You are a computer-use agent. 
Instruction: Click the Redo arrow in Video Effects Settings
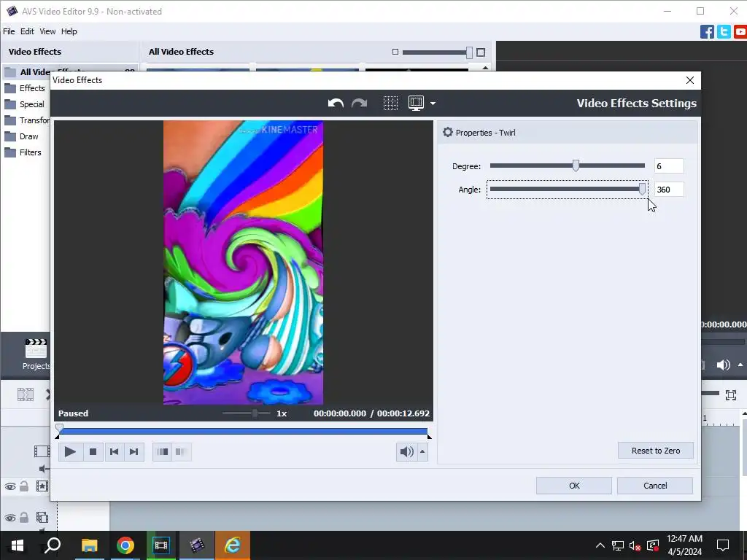[359, 104]
